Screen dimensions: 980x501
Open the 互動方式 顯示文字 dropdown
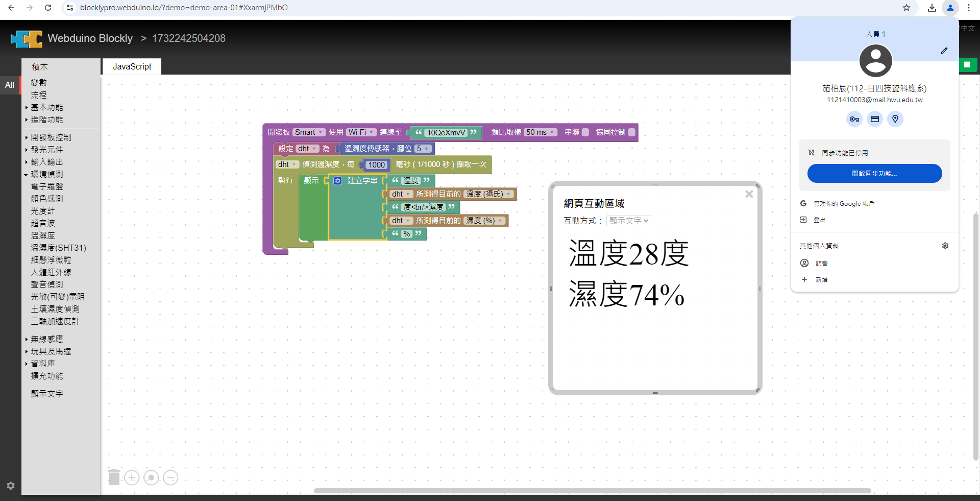click(628, 221)
